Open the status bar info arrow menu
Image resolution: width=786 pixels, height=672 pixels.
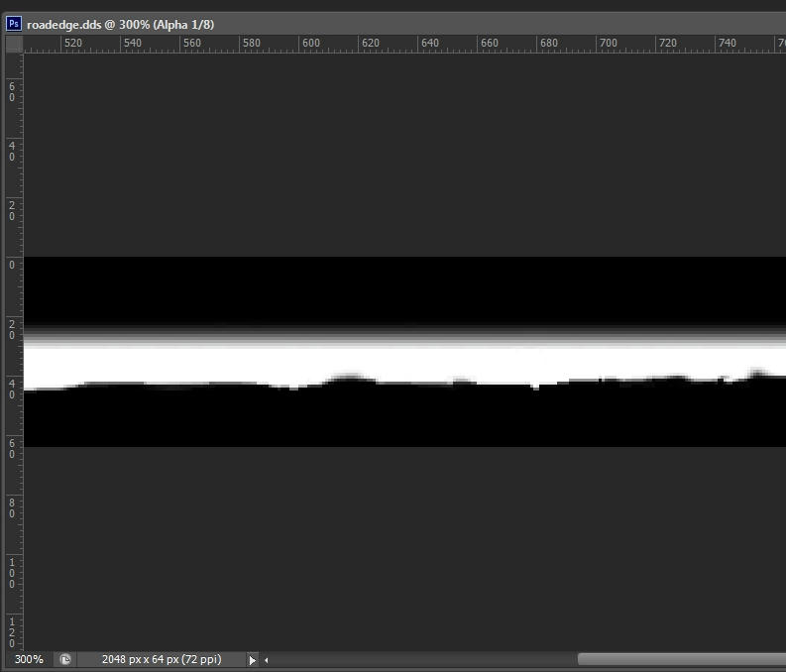tap(252, 660)
